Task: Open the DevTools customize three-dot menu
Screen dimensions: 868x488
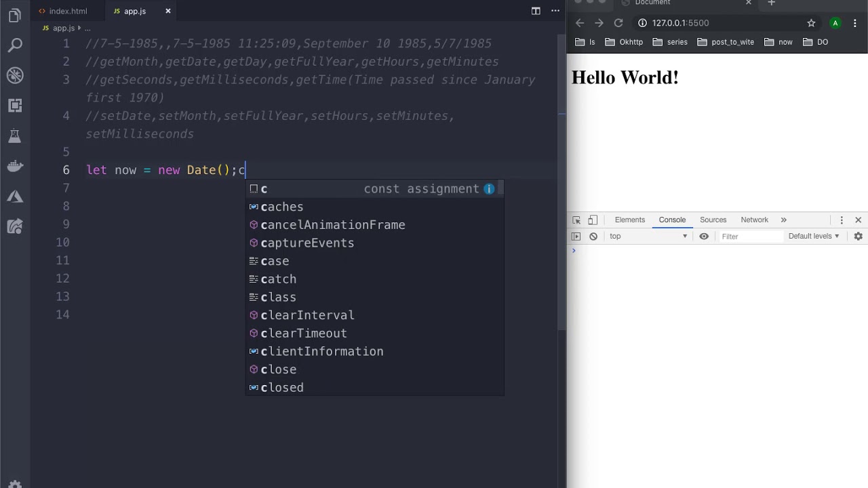Action: (x=842, y=220)
